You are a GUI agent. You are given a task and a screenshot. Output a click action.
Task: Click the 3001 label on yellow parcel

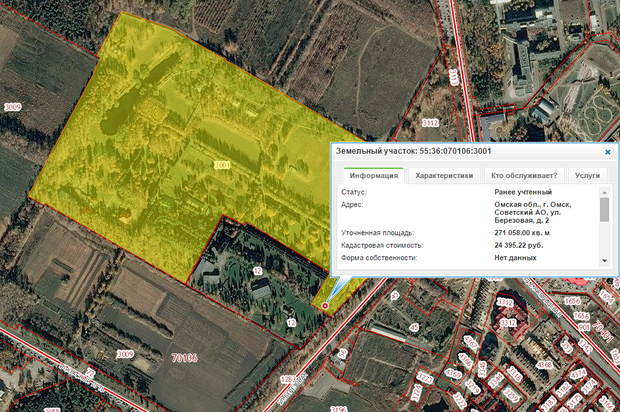222,164
